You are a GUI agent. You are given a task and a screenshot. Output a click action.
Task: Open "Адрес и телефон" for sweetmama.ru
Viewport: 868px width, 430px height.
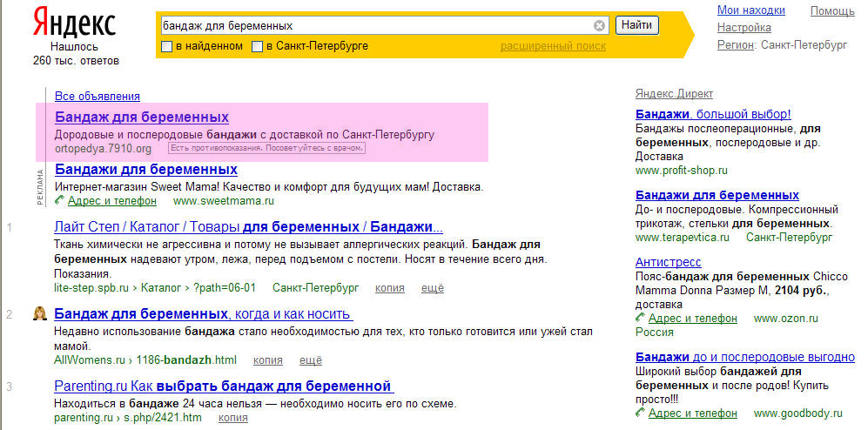pos(112,201)
